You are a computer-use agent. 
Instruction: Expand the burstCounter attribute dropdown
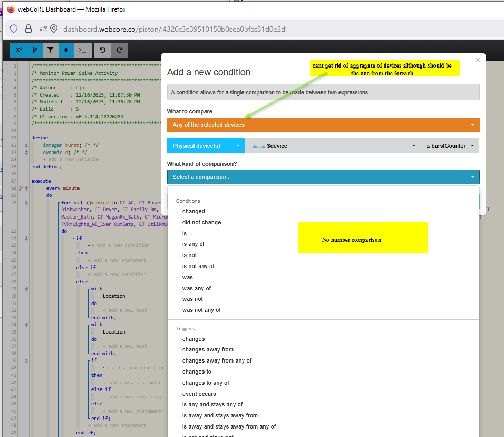tap(450, 146)
